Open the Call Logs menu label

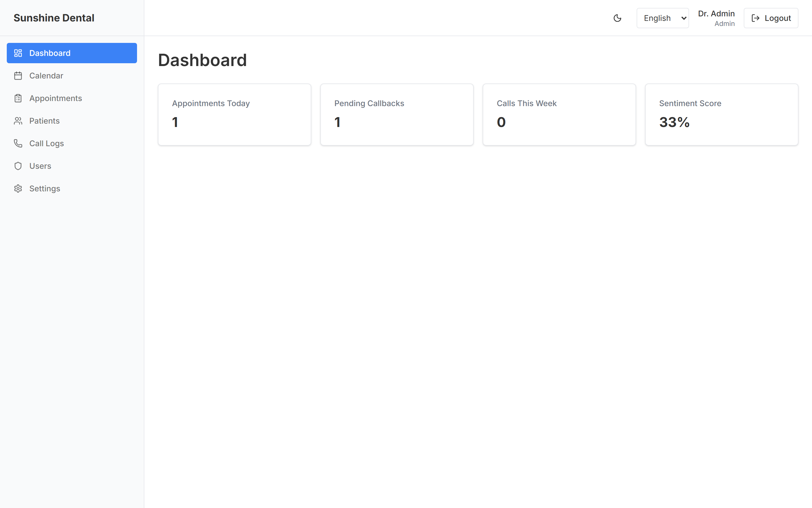47,143
